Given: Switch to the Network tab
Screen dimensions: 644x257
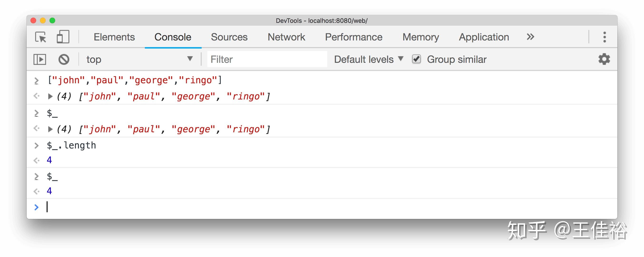Looking at the screenshot, I should (286, 37).
